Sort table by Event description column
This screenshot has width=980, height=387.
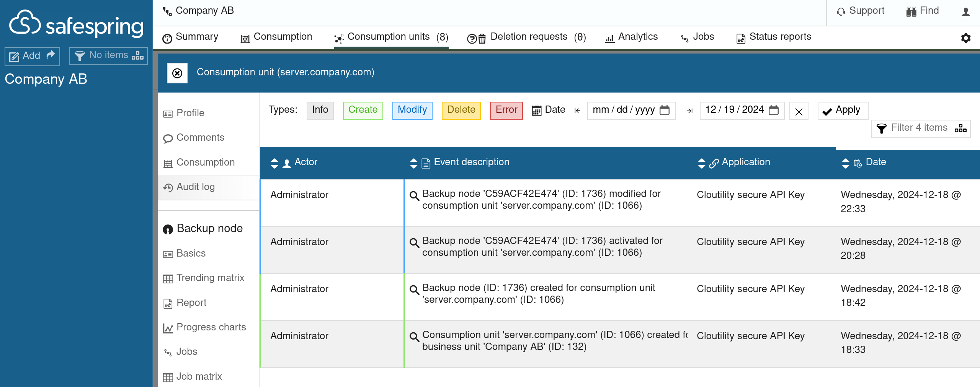tap(414, 163)
